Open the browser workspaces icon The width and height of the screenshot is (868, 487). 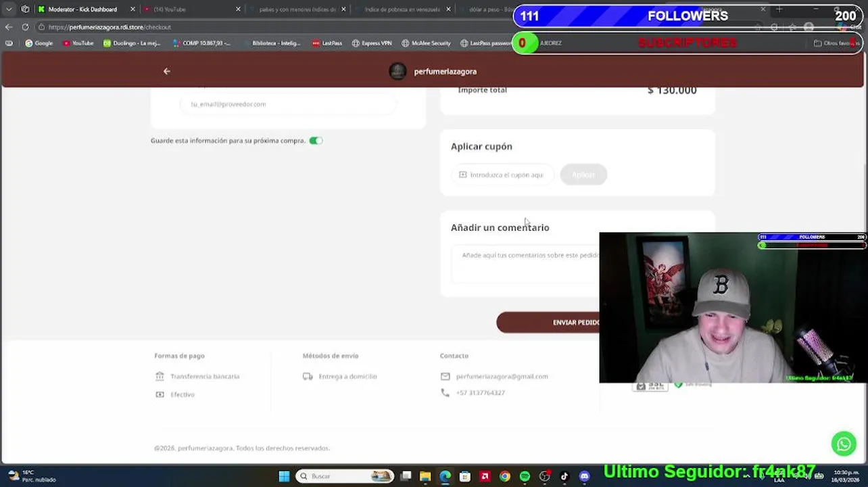25,9
